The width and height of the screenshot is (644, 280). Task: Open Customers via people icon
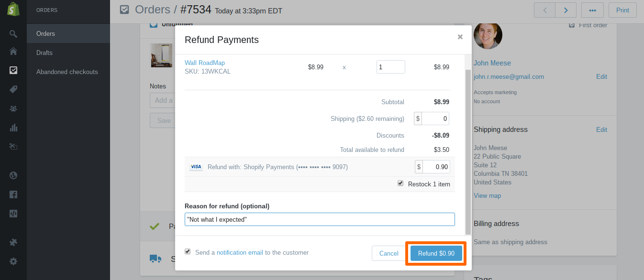pos(13,108)
